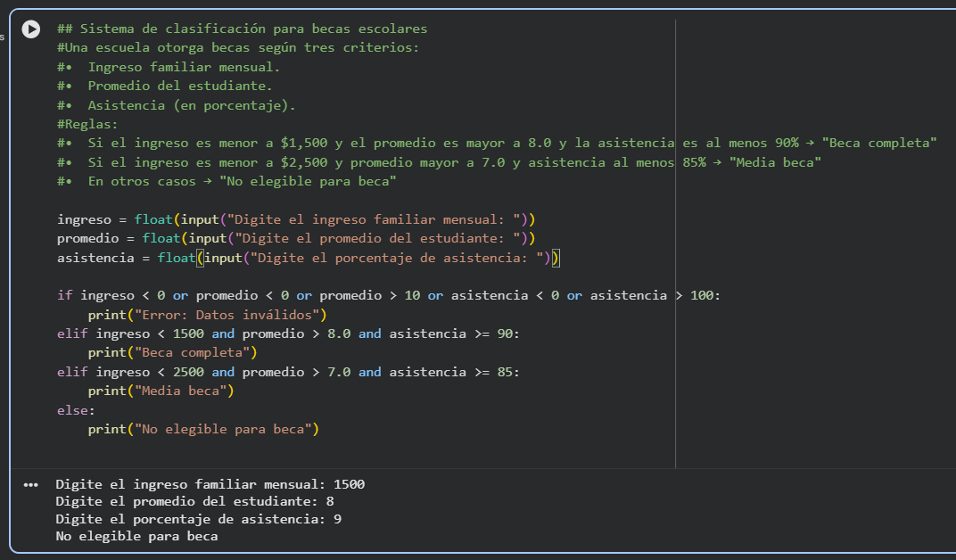This screenshot has height=560, width=956.
Task: Click the 'else:' keyword line
Action: pyautogui.click(x=76, y=410)
